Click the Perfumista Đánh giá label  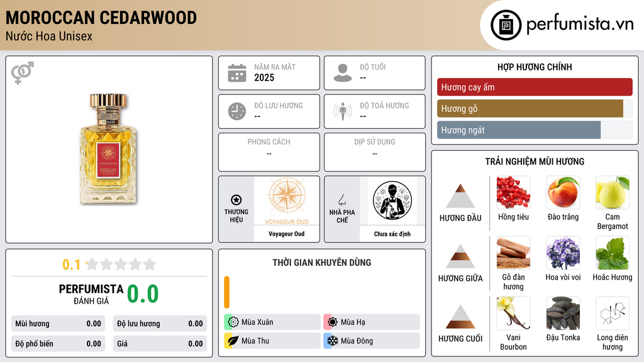point(91,294)
